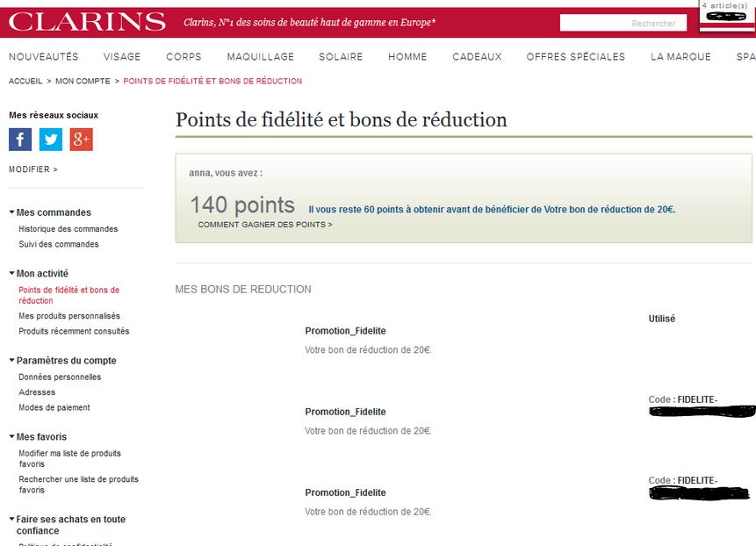This screenshot has height=546, width=756.
Task: Select Offres Spéciales in navigation bar
Action: click(x=576, y=57)
